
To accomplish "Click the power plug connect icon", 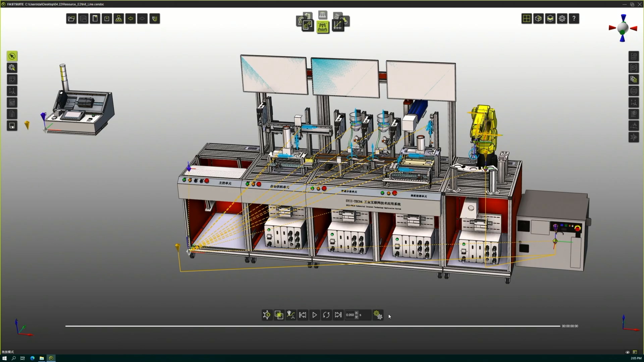I will click(155, 19).
